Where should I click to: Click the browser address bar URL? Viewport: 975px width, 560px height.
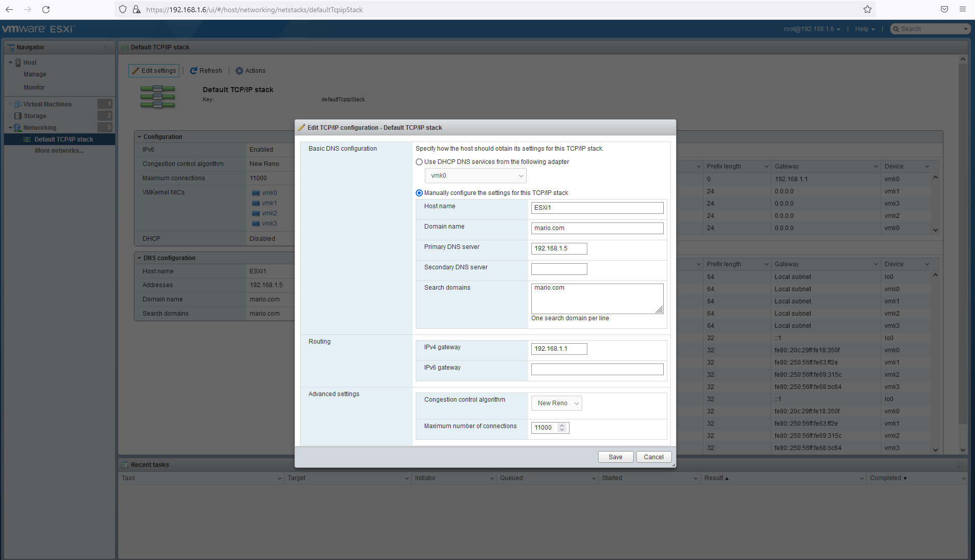click(x=254, y=10)
